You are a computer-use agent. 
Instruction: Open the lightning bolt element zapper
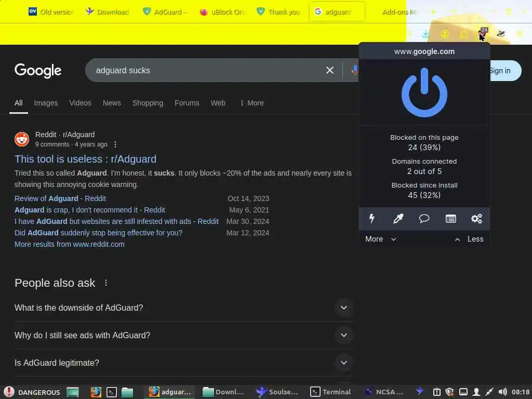point(372,219)
